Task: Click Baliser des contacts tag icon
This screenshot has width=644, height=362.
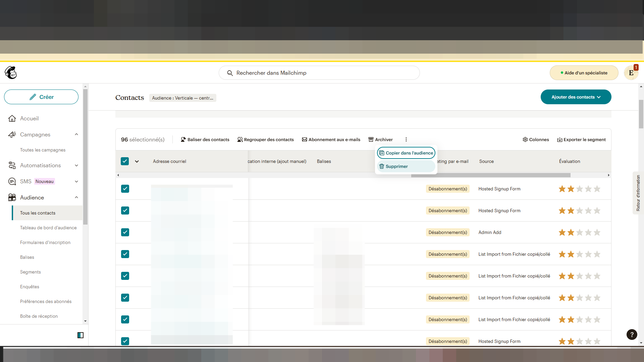Action: (x=183, y=139)
